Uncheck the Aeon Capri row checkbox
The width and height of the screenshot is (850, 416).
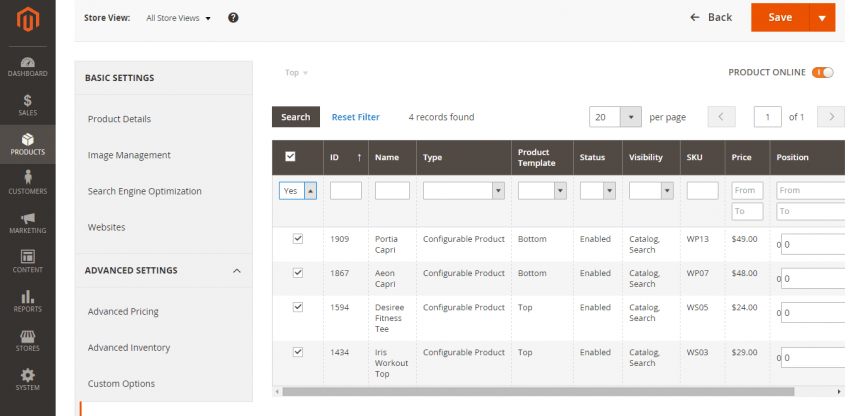pyautogui.click(x=298, y=273)
